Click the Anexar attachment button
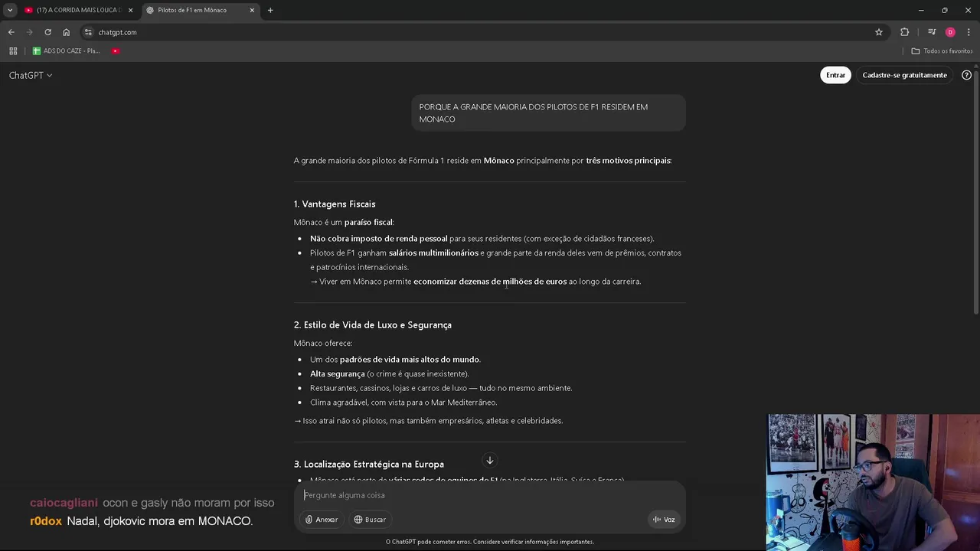The image size is (980, 551). pos(322,520)
